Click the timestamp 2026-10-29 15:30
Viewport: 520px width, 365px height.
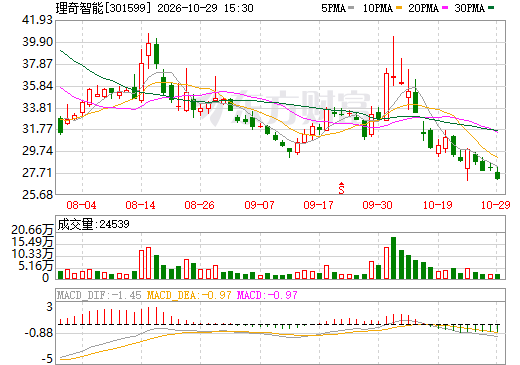pos(205,8)
